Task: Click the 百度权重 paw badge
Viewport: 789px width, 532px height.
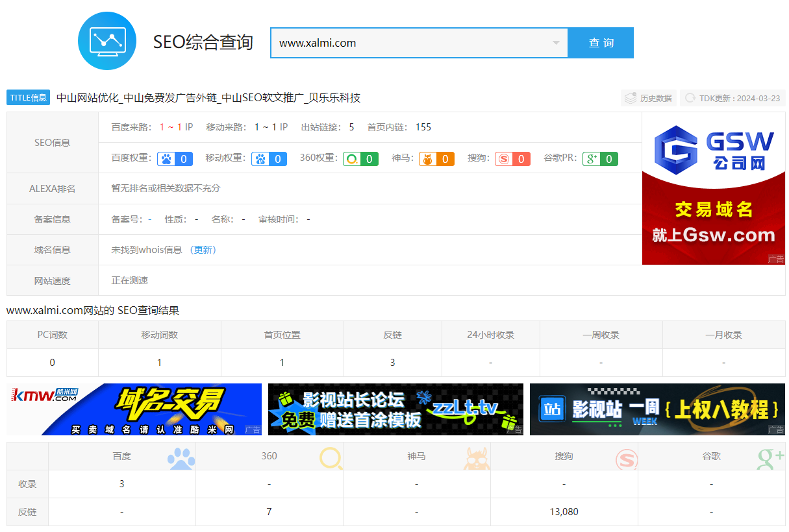Action: click(x=175, y=158)
